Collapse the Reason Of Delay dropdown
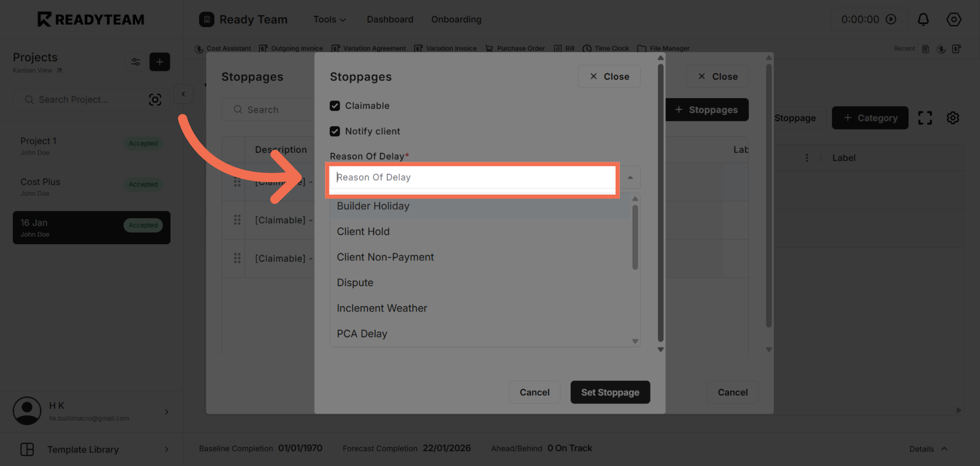This screenshot has height=466, width=980. (630, 177)
